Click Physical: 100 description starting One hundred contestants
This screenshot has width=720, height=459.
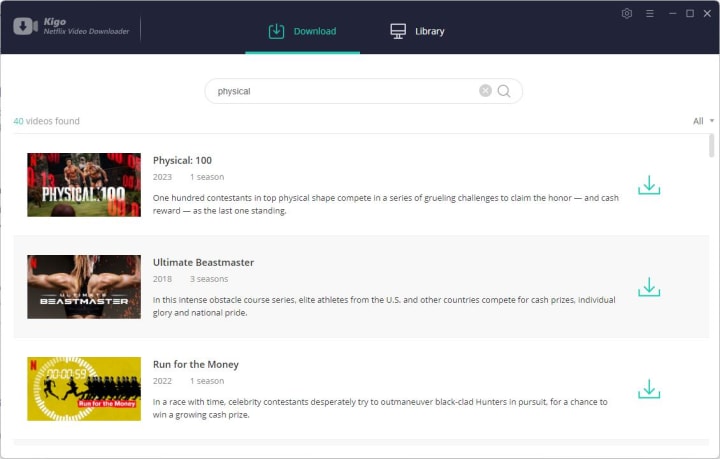point(386,204)
